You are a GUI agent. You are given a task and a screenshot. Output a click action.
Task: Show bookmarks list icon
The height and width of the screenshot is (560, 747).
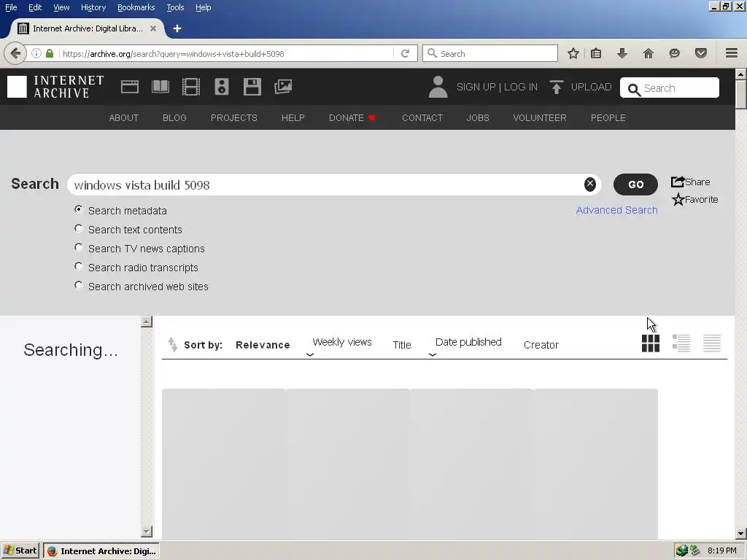596,53
